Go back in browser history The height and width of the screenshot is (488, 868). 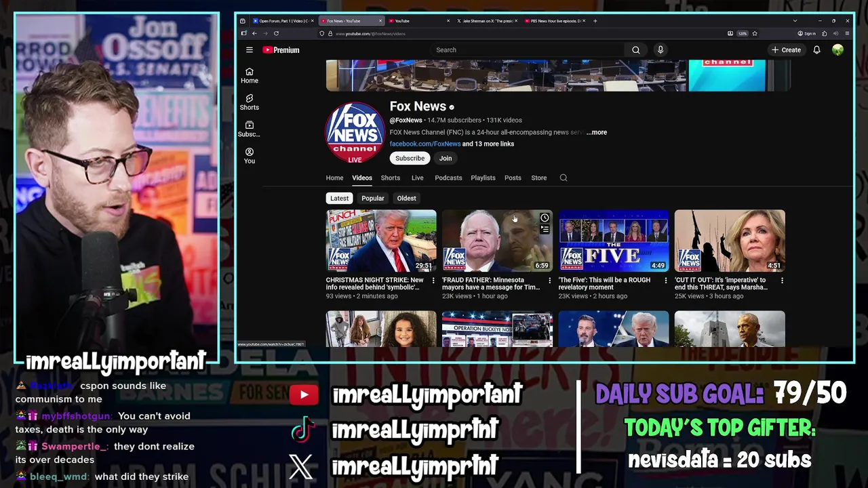tap(254, 33)
